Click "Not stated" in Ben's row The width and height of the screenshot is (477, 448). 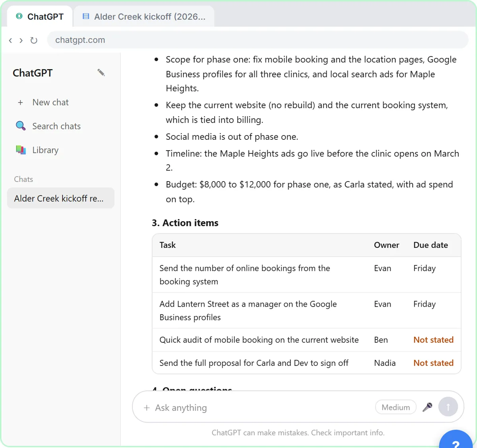coord(433,340)
